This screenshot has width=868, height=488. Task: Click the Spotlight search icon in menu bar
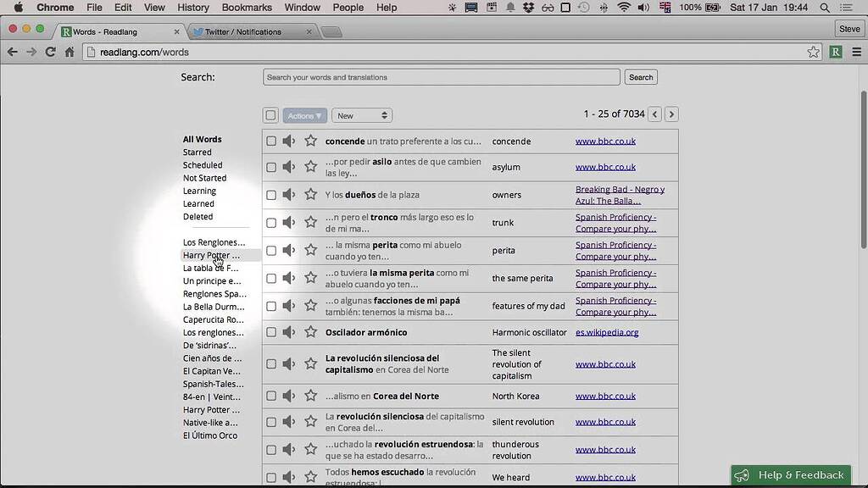coord(824,8)
